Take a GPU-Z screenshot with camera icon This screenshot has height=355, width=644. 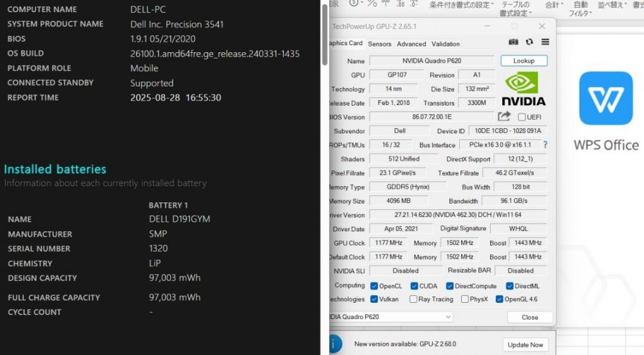pos(513,42)
